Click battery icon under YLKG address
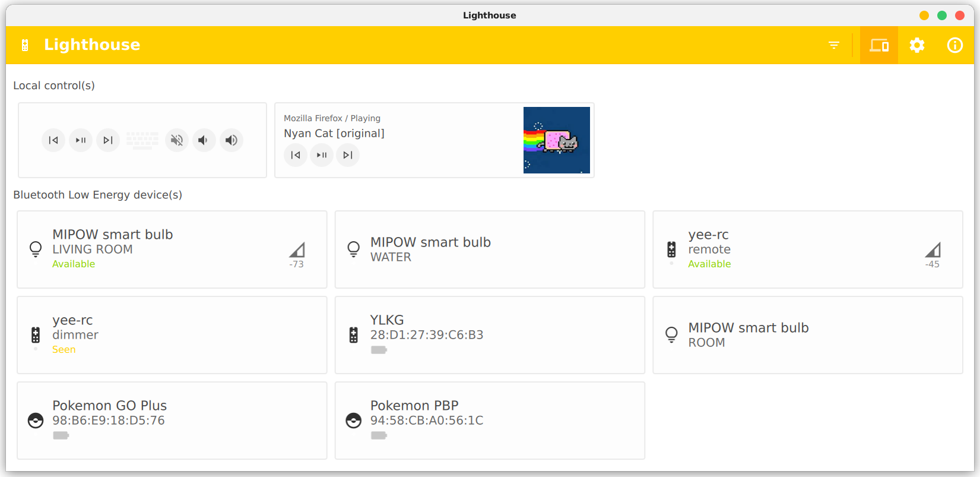Screen dimensions: 980x477 point(379,350)
